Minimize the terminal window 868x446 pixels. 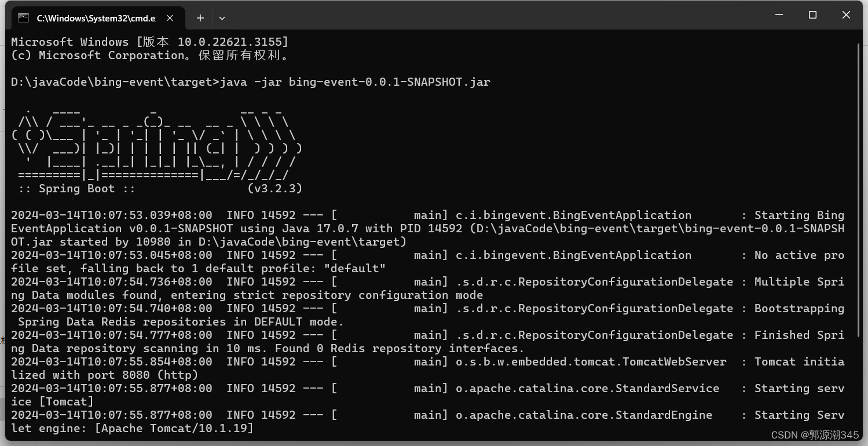779,15
